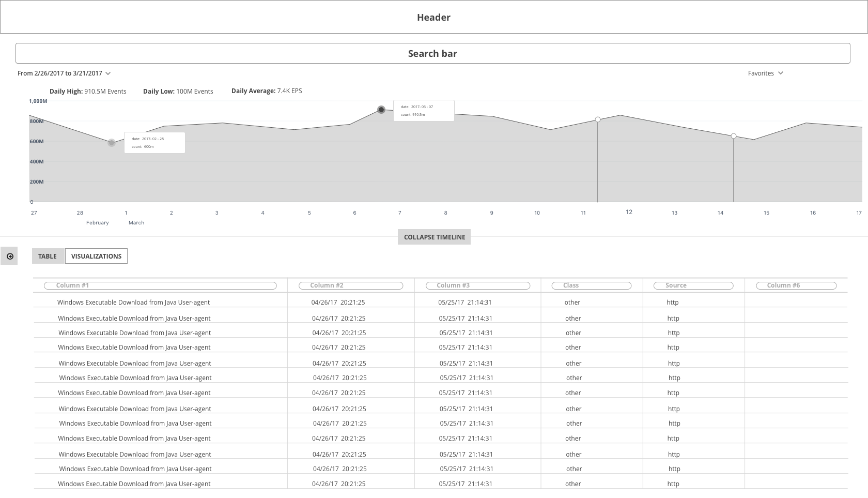This screenshot has width=868, height=498.
Task: Click the Class column filter field
Action: pos(592,285)
